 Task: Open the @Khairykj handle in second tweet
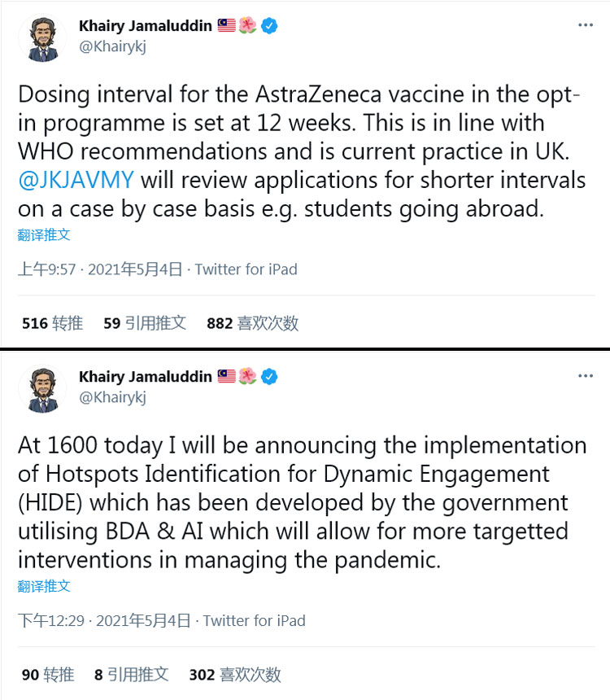(112, 397)
